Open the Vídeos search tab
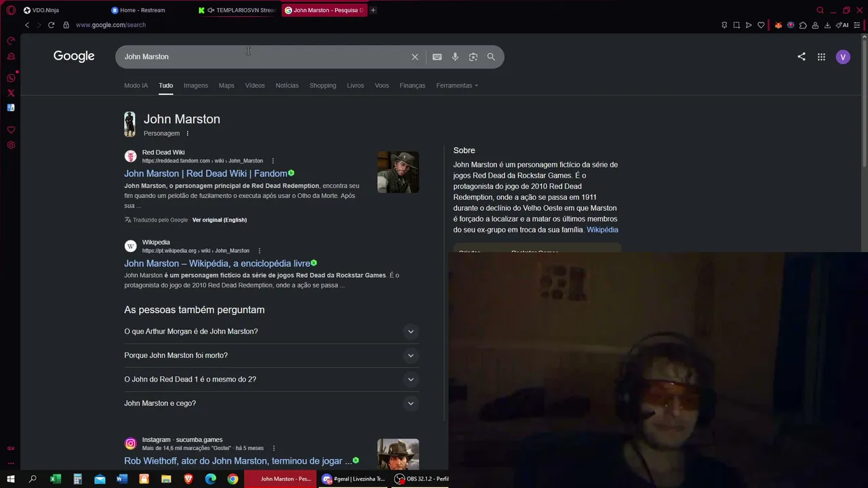This screenshot has width=868, height=488. pos(255,85)
